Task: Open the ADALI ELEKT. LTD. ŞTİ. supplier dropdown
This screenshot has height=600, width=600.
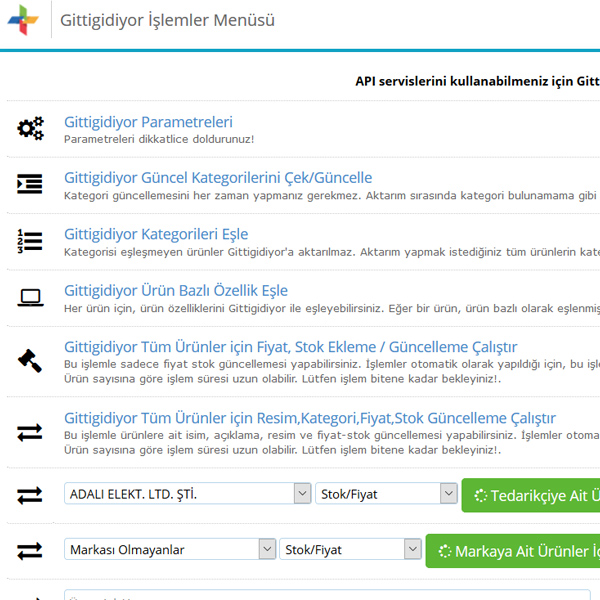Action: pos(188,494)
